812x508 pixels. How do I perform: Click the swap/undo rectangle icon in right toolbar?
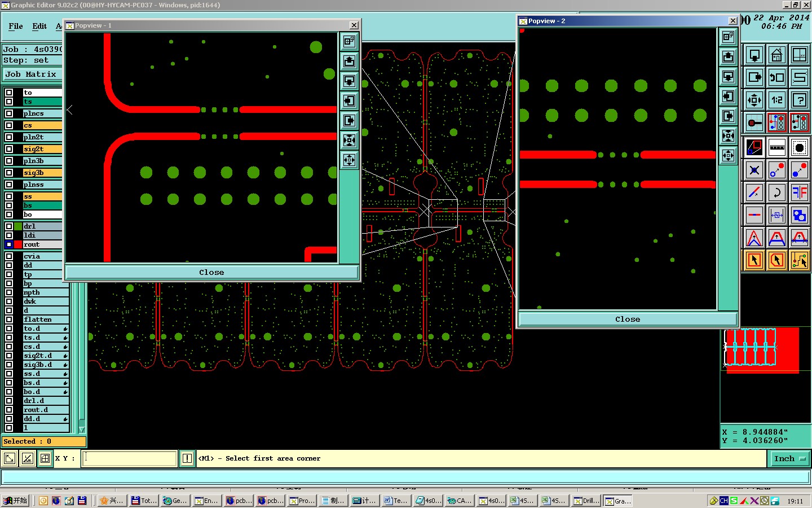point(776,77)
